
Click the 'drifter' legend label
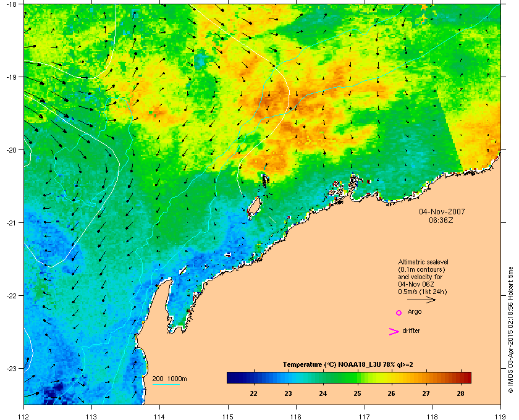pyautogui.click(x=411, y=330)
